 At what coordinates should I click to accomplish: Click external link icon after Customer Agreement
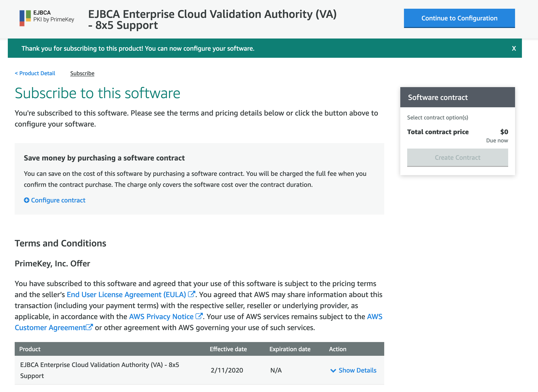(89, 327)
